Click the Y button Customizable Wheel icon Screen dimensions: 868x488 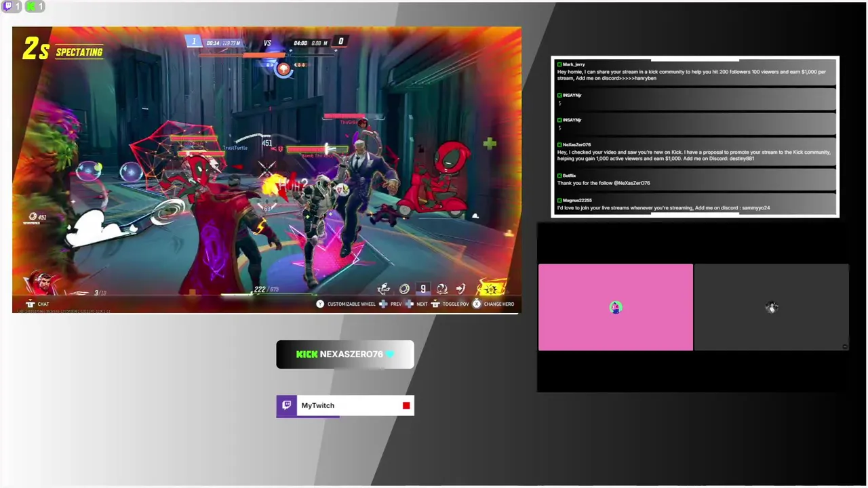(320, 304)
